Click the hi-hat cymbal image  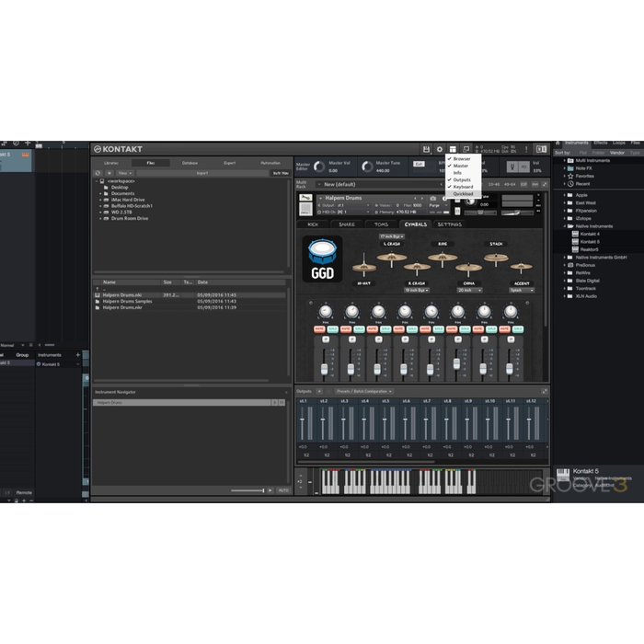click(364, 266)
